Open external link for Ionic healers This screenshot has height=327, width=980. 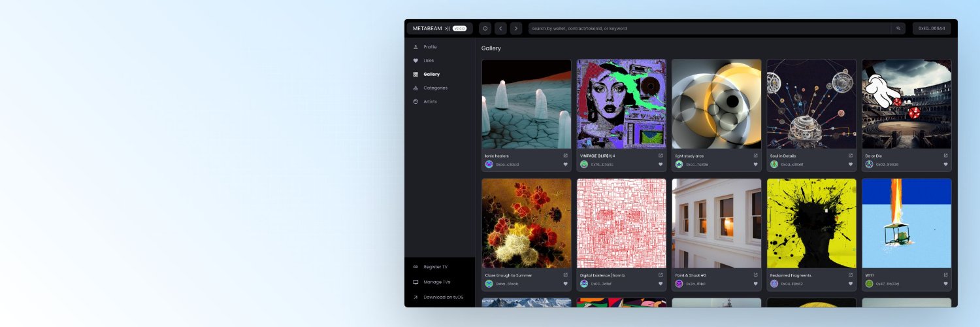[566, 156]
